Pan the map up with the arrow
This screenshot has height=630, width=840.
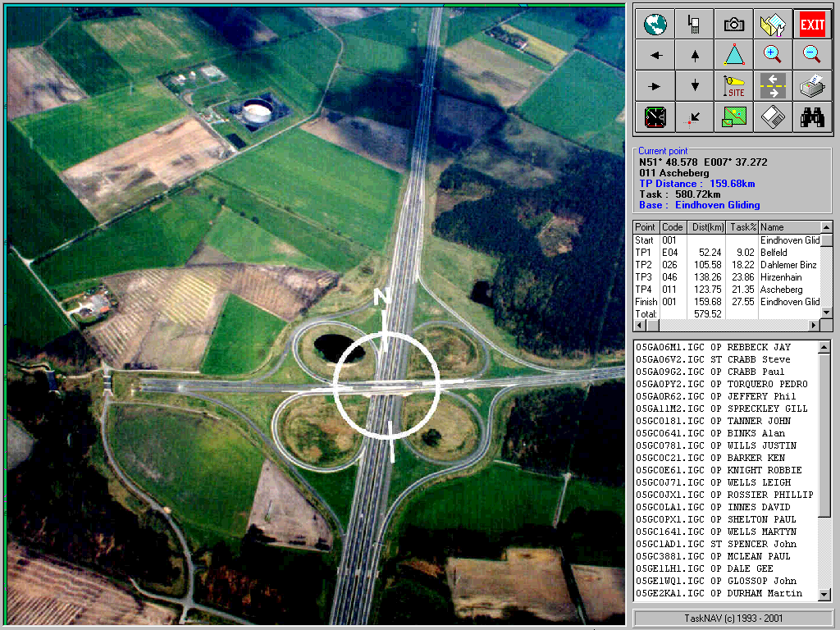point(695,55)
